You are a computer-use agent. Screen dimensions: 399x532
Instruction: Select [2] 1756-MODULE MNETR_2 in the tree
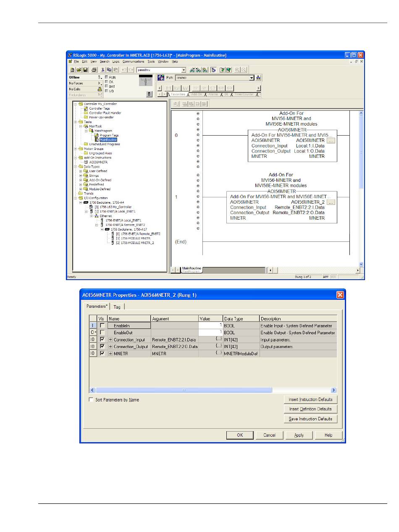(x=135, y=243)
